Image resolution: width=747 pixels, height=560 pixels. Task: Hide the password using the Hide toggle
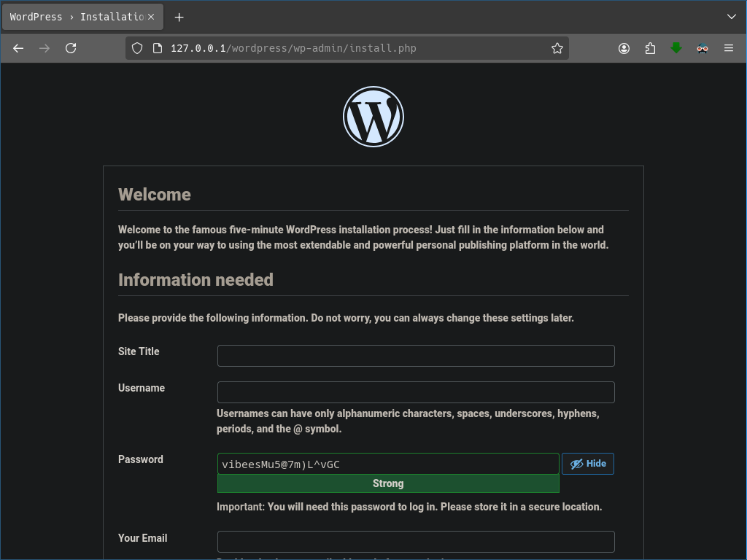point(587,464)
